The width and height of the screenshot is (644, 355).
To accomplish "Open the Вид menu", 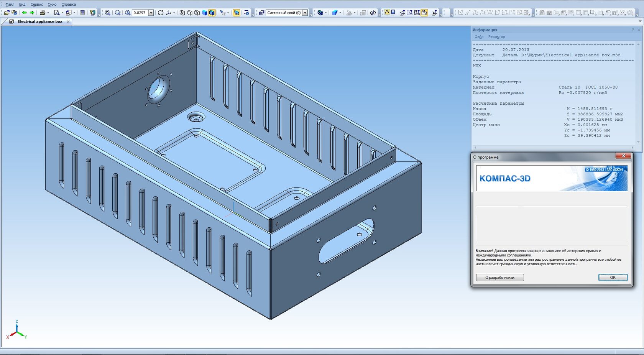I will (22, 5).
